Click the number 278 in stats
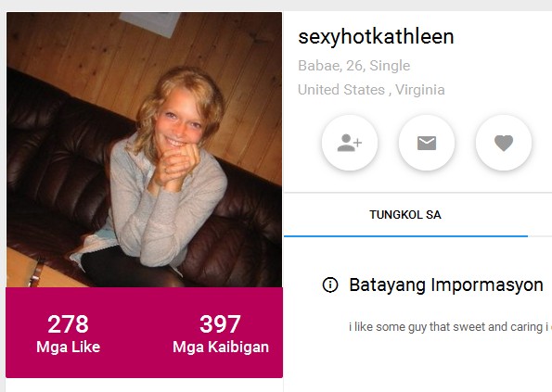Image resolution: width=552 pixels, height=392 pixels. pyautogui.click(x=69, y=323)
